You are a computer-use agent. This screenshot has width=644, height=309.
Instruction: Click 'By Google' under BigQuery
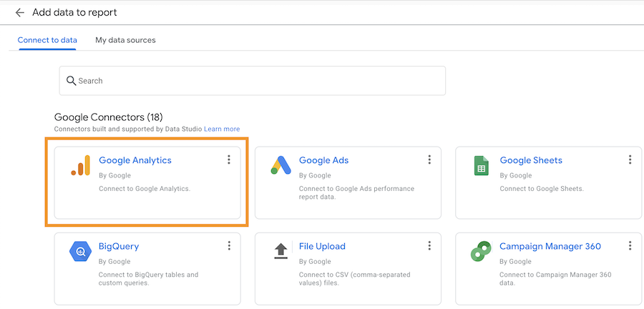click(x=114, y=262)
